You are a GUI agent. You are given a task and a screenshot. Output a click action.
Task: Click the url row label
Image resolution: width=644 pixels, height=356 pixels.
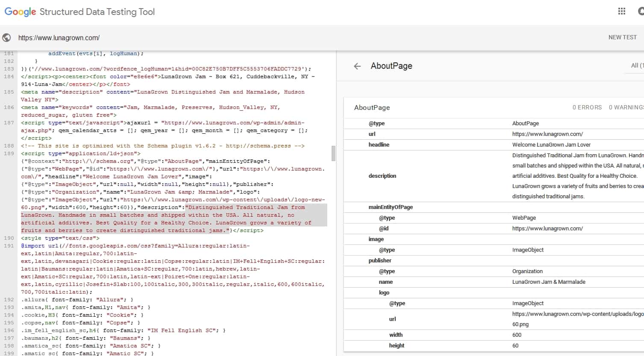click(x=372, y=134)
